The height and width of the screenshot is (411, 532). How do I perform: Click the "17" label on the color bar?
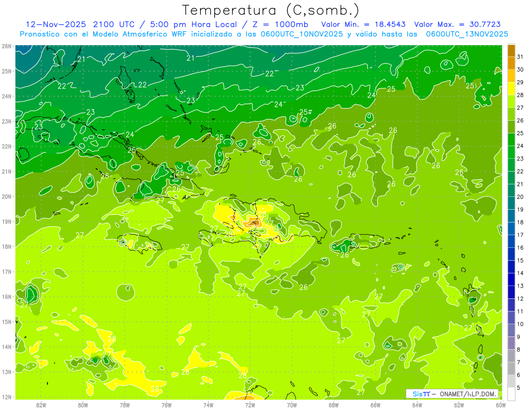pyautogui.click(x=520, y=235)
